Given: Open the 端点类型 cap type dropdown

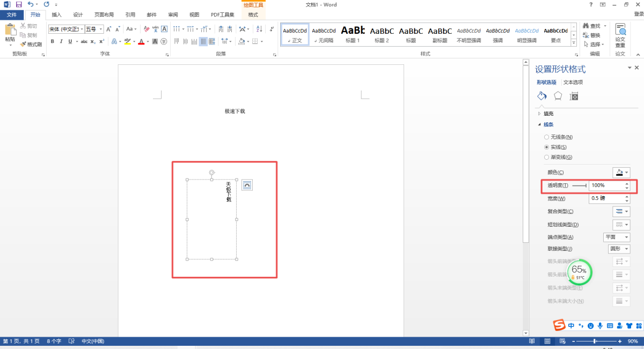Looking at the screenshot, I should pyautogui.click(x=616, y=237).
